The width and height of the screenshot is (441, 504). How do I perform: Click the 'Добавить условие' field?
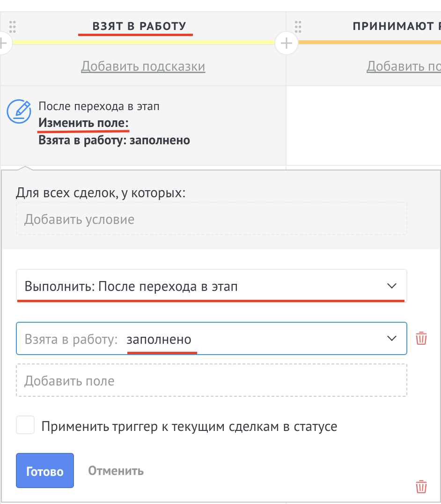tap(211, 219)
